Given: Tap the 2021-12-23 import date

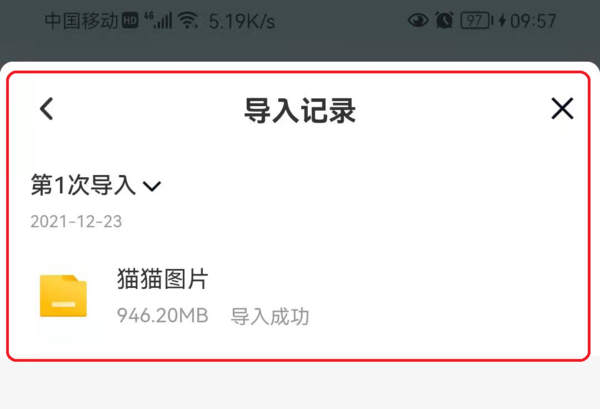Looking at the screenshot, I should pyautogui.click(x=76, y=222).
